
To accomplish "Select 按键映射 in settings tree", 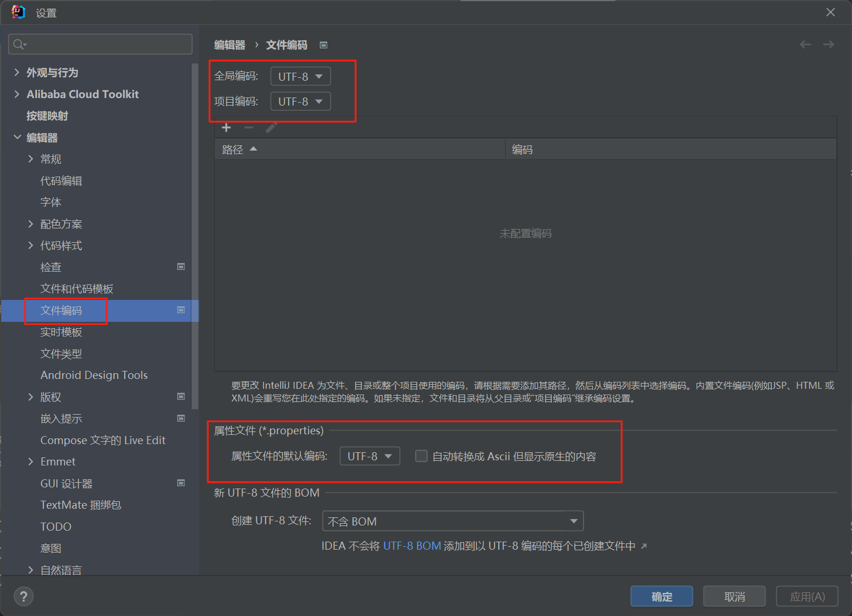I will 47,115.
